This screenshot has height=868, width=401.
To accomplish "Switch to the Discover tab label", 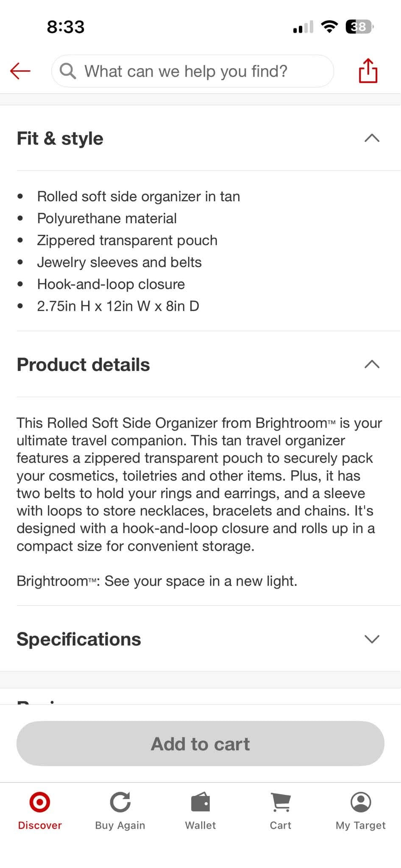I will [x=40, y=825].
